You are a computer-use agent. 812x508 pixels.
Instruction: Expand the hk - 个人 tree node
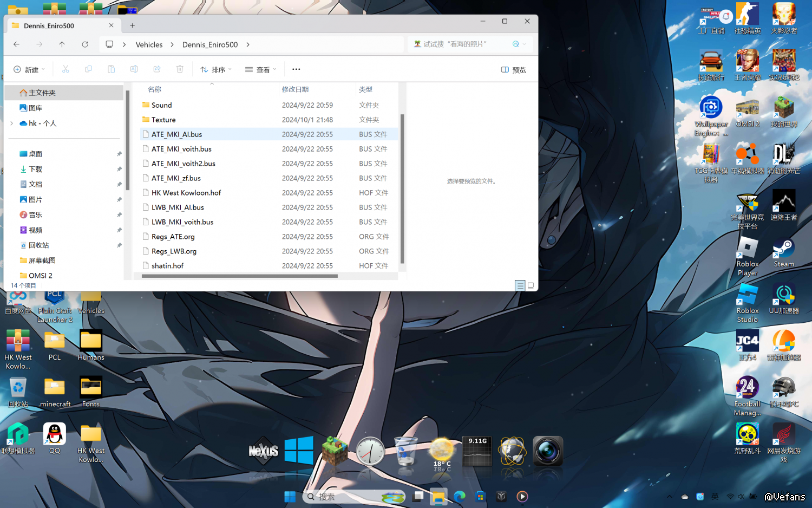tap(12, 123)
